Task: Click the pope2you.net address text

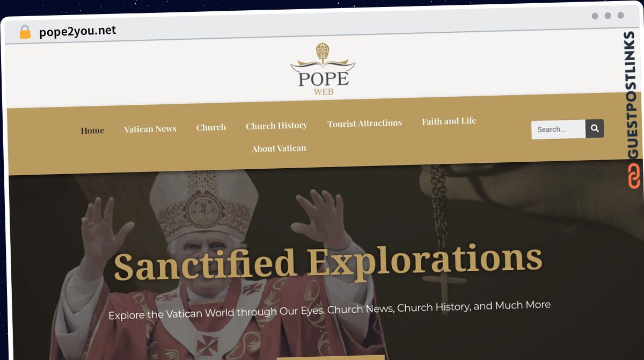Action: click(78, 31)
